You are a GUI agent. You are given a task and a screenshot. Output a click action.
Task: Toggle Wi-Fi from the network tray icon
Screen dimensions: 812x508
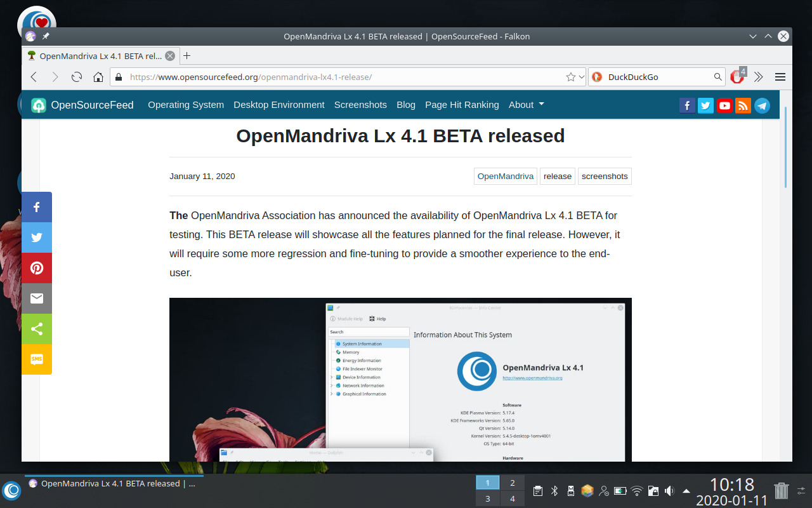coord(636,490)
